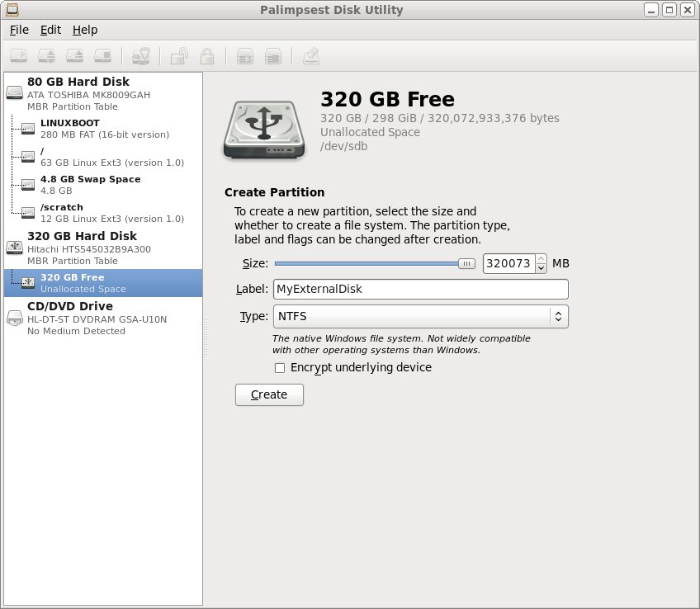Click the check filesystem stethoscope toolbar icon
The image size is (700, 609).
[140, 56]
